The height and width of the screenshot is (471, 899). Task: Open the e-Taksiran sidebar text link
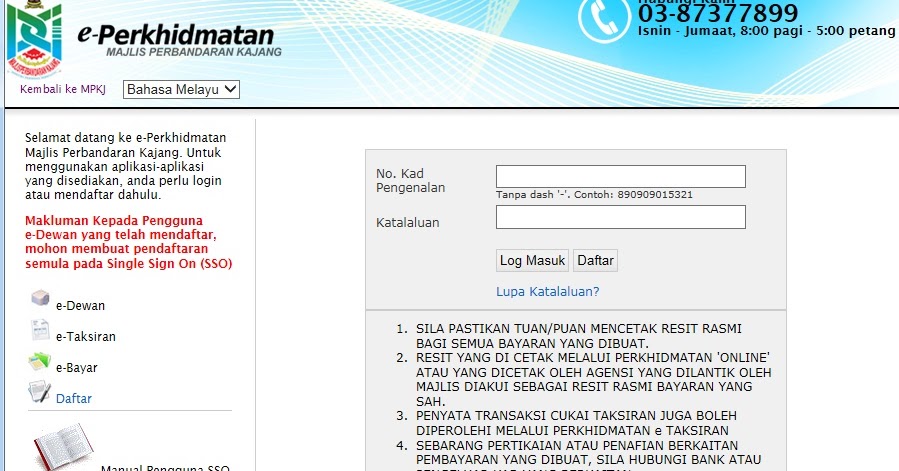[85, 337]
